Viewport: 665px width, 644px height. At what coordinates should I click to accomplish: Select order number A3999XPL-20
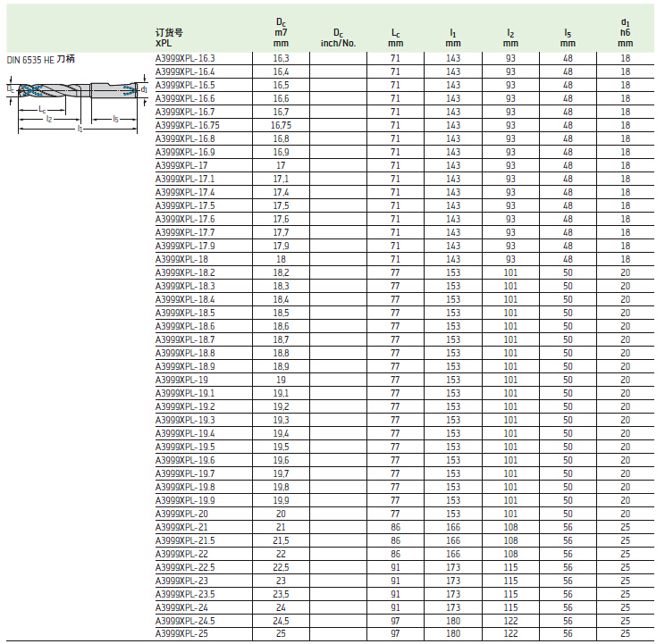pyautogui.click(x=181, y=514)
